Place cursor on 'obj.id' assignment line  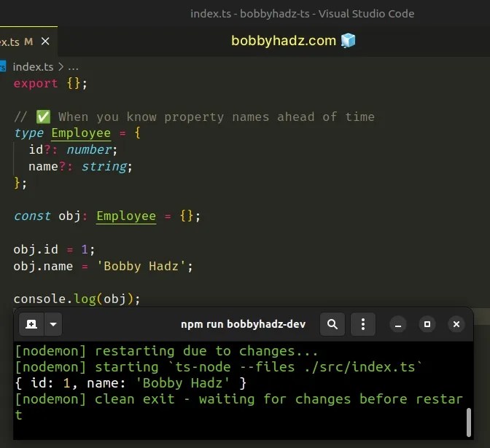click(x=54, y=249)
